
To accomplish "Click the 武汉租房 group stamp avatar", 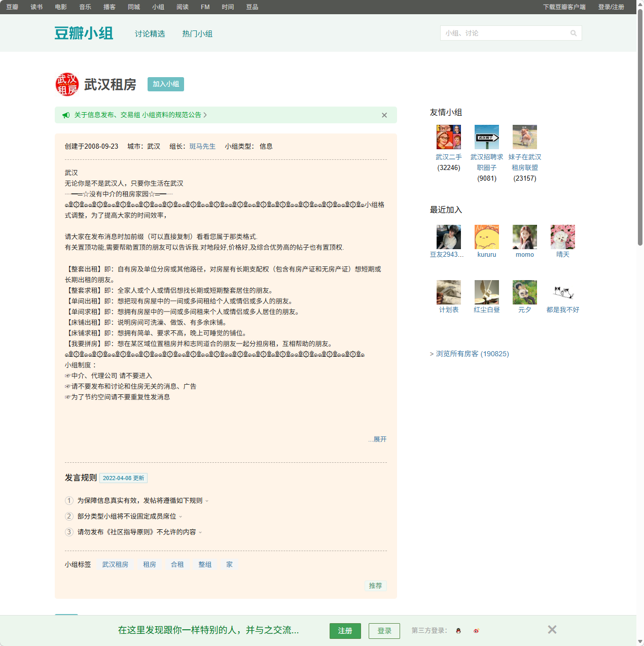I will click(x=68, y=84).
